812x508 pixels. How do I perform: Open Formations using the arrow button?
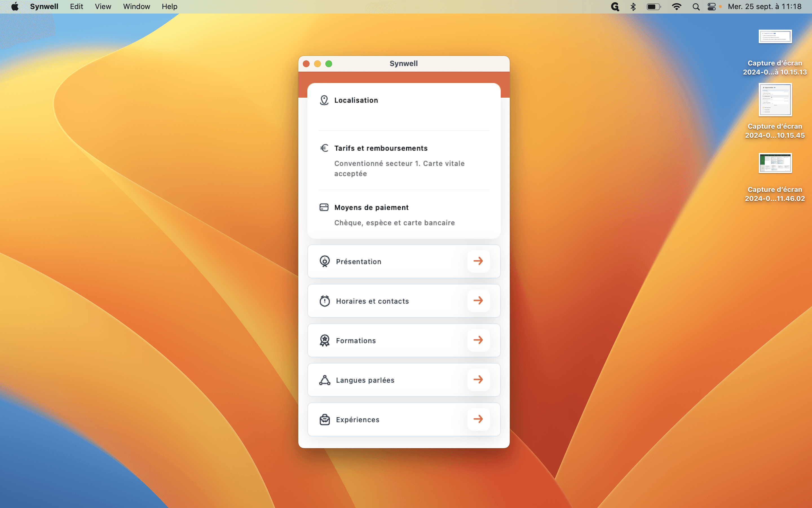(478, 340)
